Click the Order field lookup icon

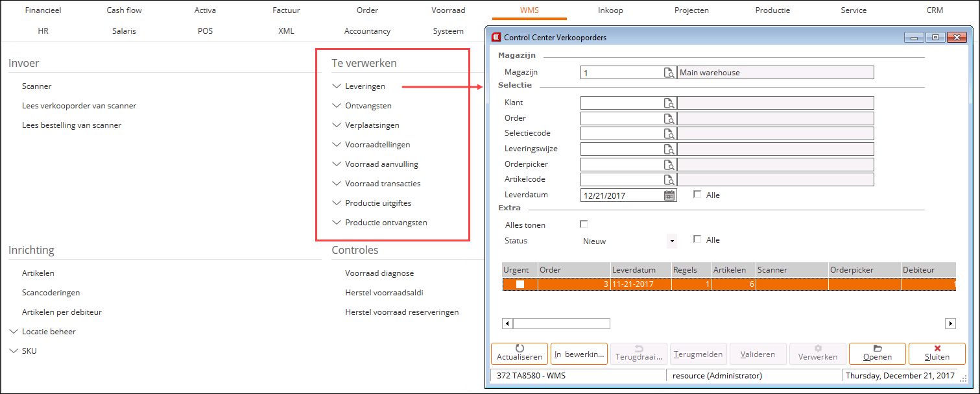(669, 119)
